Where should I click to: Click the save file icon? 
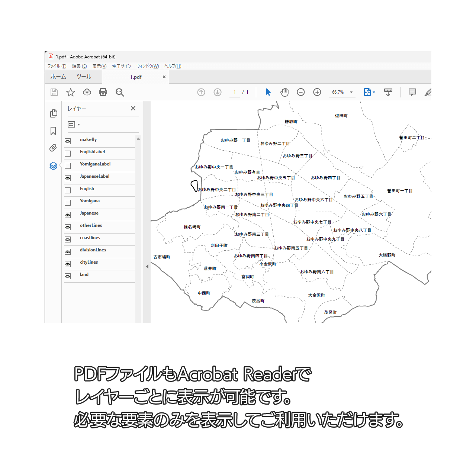[54, 92]
